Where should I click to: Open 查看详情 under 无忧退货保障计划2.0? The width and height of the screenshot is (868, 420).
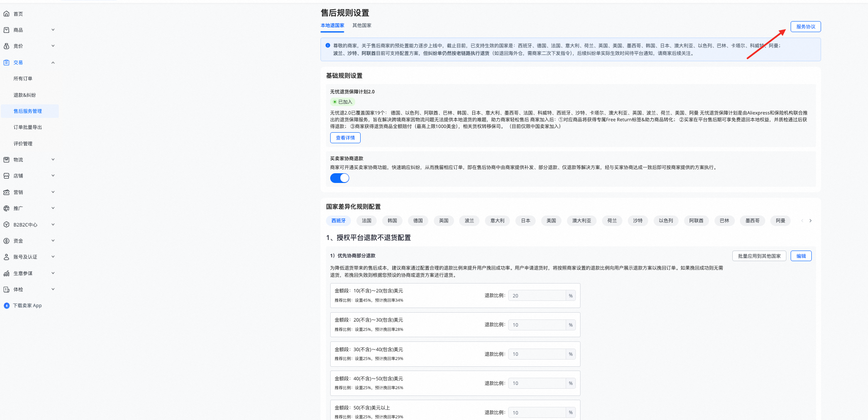[345, 137]
